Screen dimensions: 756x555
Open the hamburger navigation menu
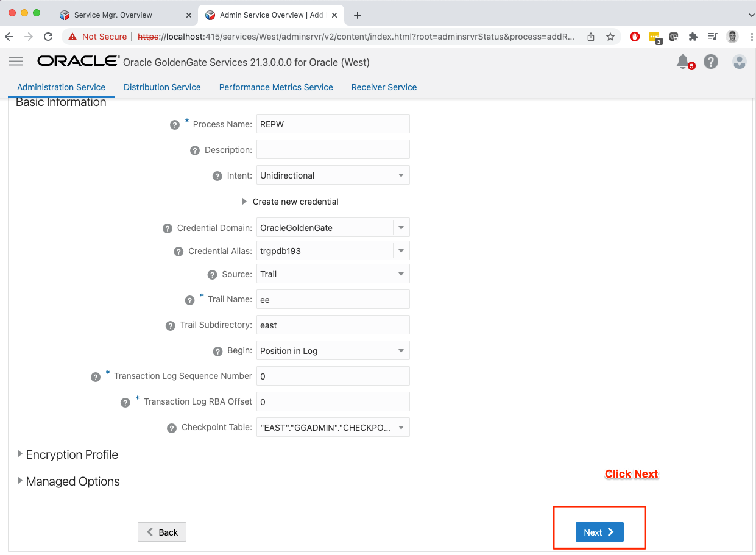(x=16, y=62)
